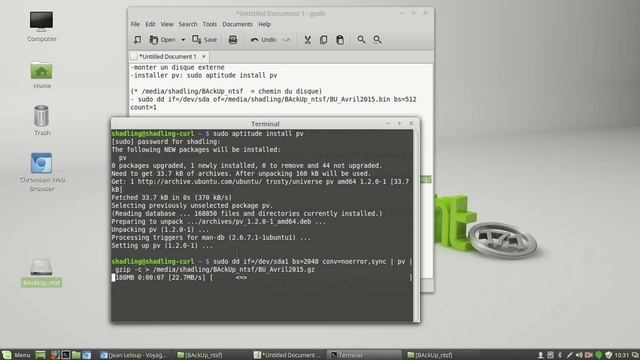Close the *Untitled Document 1 tab
Screen dimensions: 640x360
click(204, 56)
